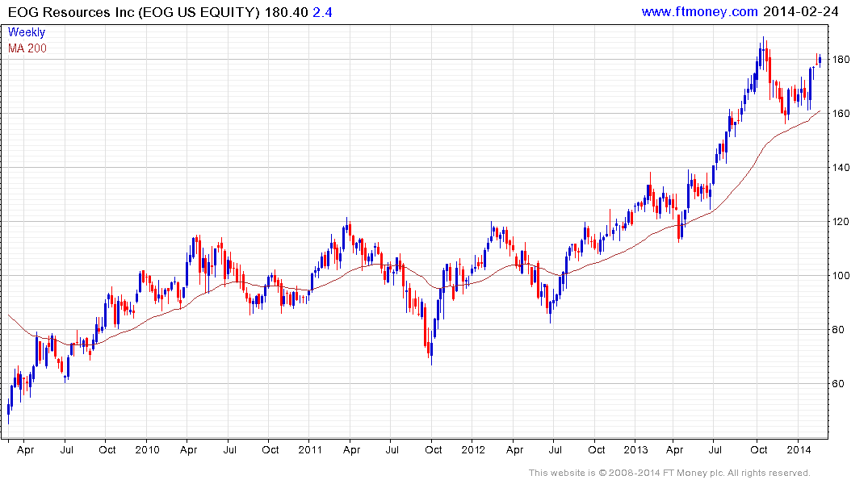Open the www.ftmoney.com link

click(x=699, y=11)
